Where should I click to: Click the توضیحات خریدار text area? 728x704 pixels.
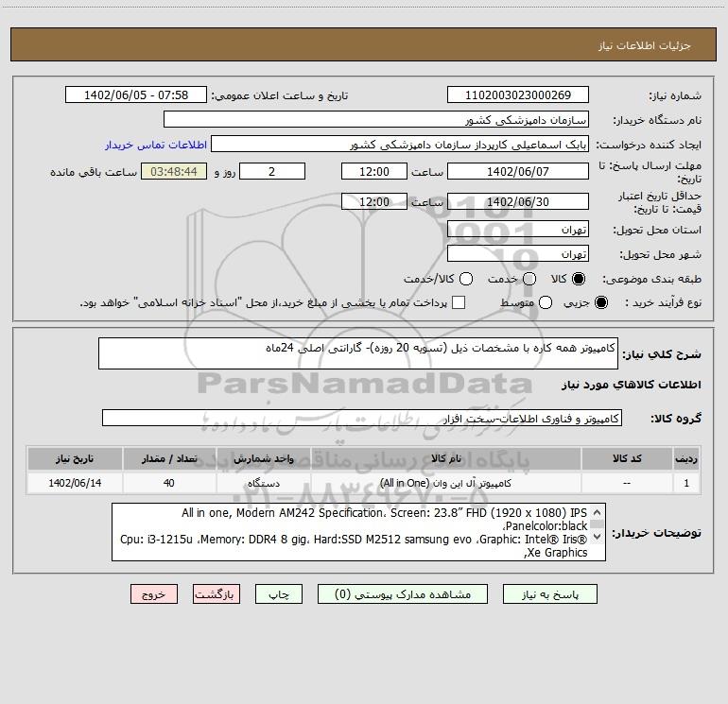point(358,532)
